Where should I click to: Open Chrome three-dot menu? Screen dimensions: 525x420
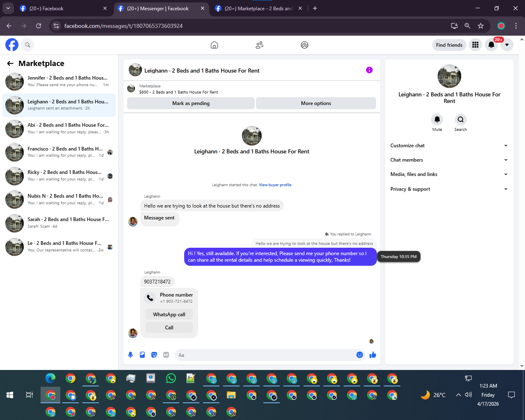[516, 26]
